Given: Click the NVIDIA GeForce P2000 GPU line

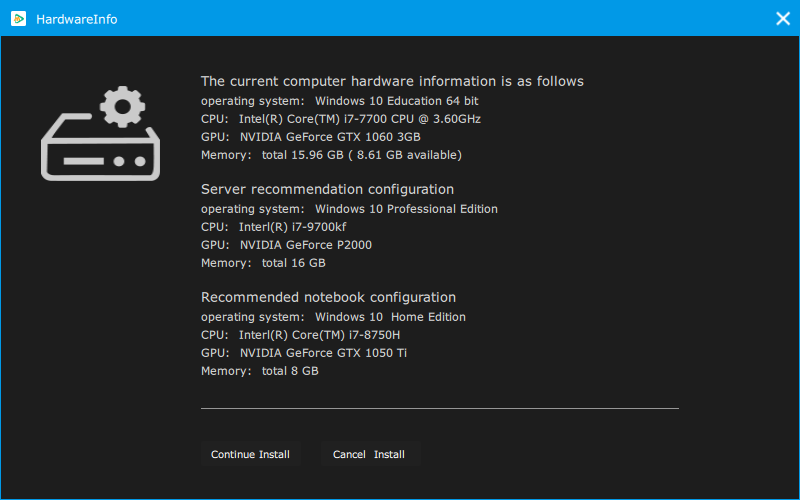Looking at the screenshot, I should point(286,245).
